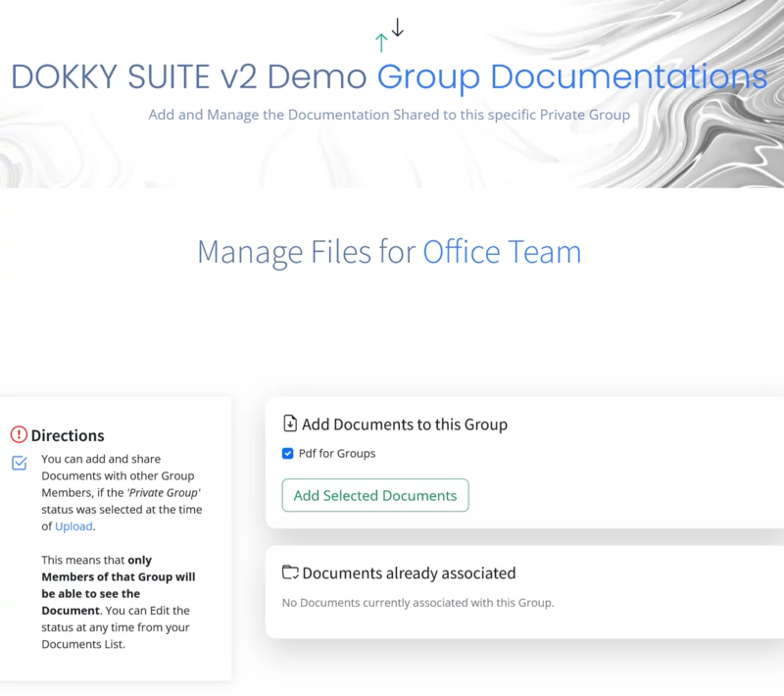Image resolution: width=784 pixels, height=696 pixels.
Task: Click the black down arrow icon
Action: pyautogui.click(x=397, y=27)
